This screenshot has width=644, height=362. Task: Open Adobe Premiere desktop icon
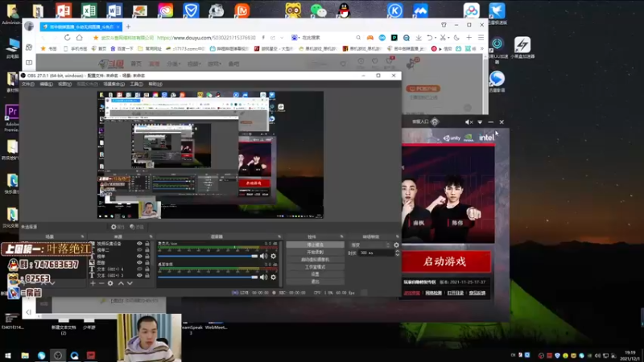[x=12, y=117]
